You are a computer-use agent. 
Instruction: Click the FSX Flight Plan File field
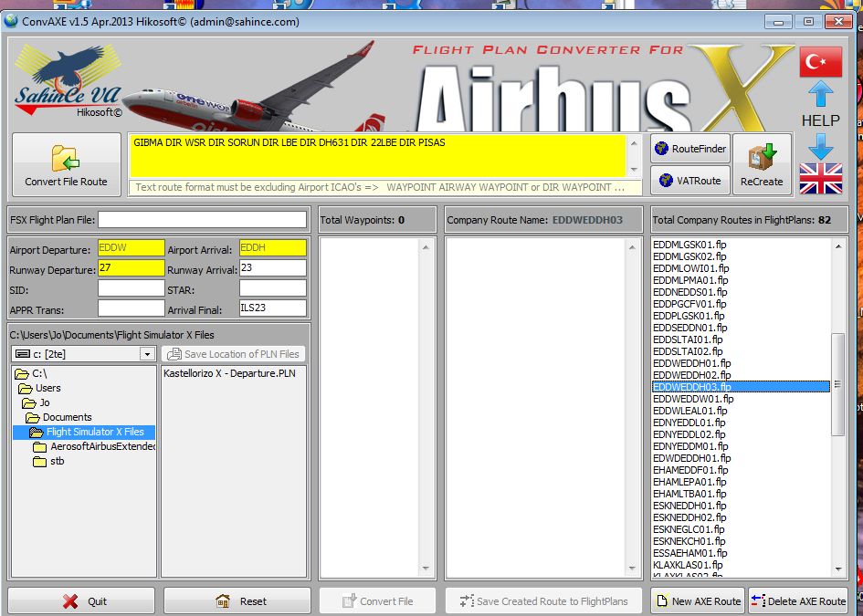[x=202, y=220]
